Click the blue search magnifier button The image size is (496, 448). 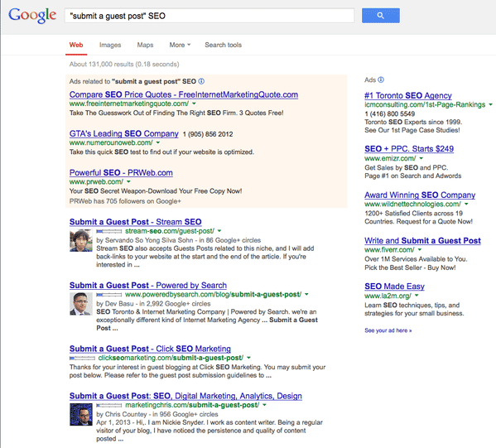381,16
